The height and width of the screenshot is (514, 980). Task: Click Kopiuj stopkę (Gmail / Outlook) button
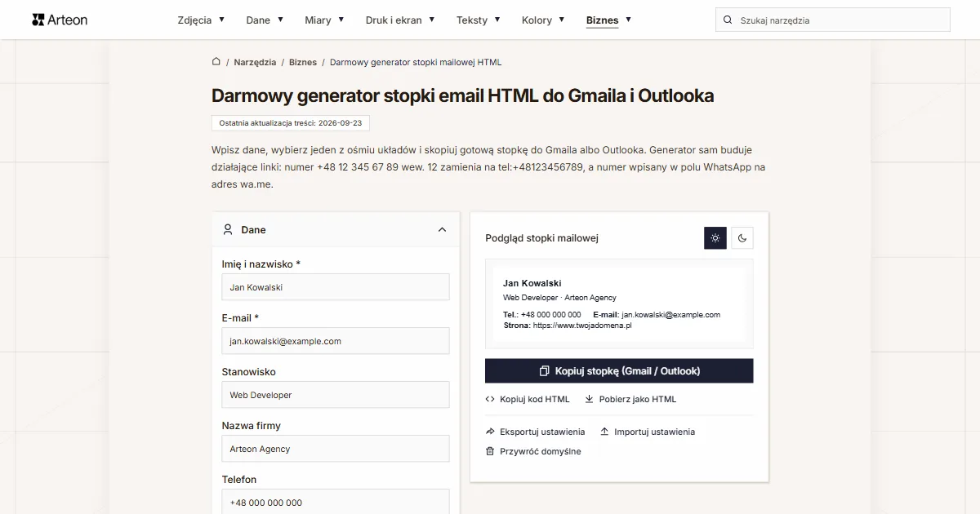tap(619, 370)
